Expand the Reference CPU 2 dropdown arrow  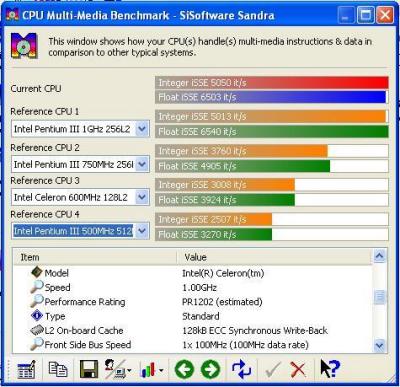point(142,164)
